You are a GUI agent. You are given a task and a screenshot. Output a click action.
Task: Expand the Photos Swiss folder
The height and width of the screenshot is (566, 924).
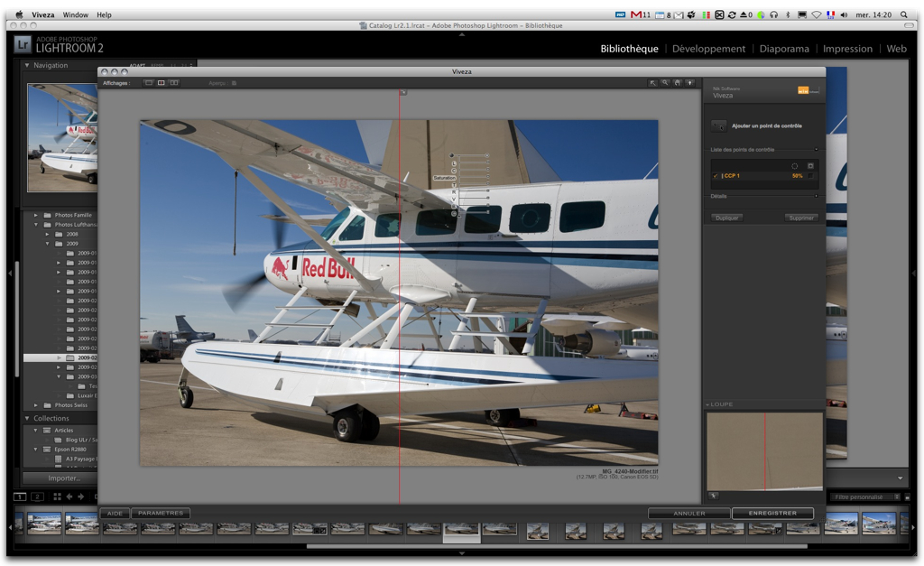coord(36,405)
